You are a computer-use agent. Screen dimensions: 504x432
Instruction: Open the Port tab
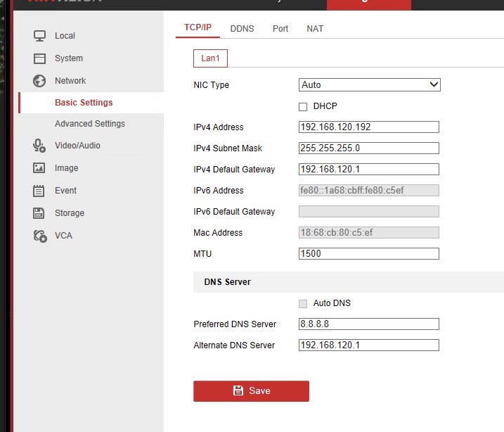click(280, 29)
